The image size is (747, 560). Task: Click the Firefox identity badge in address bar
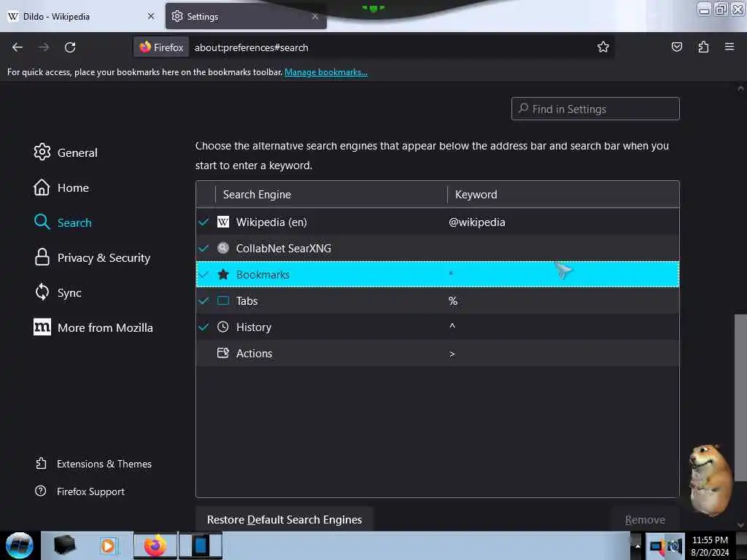161,47
